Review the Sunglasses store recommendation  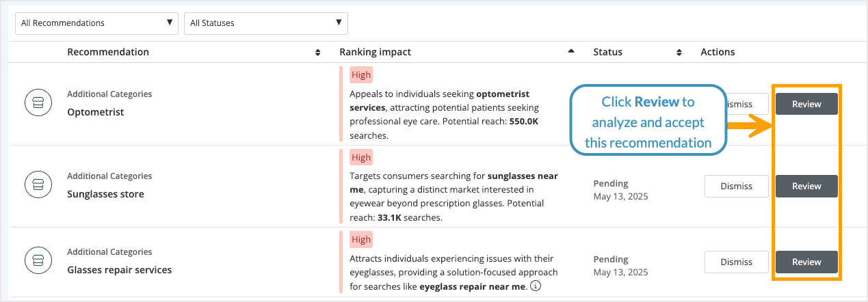point(806,186)
